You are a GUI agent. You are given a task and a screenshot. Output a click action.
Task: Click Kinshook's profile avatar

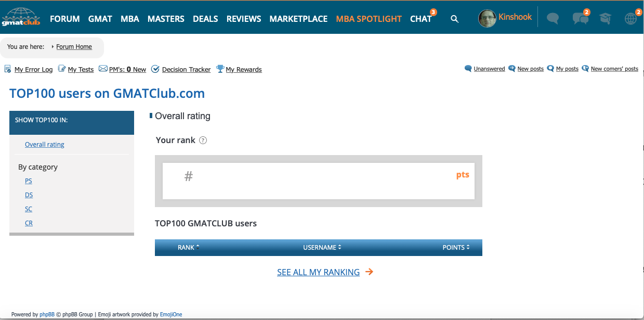click(x=487, y=19)
